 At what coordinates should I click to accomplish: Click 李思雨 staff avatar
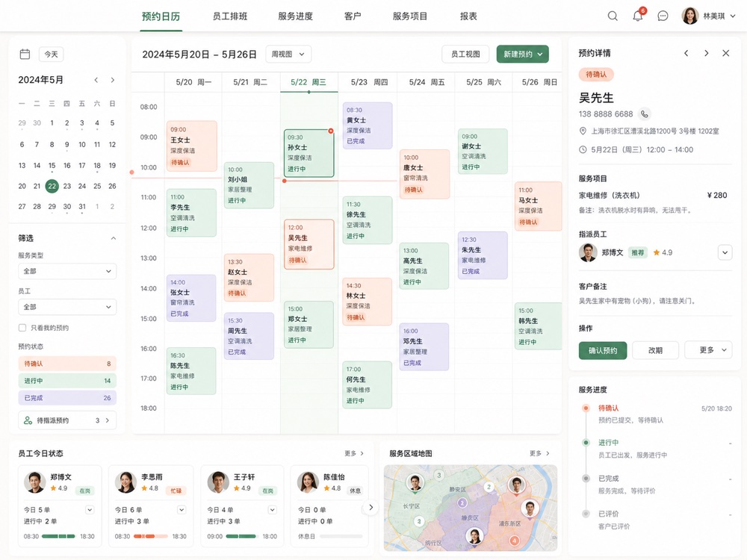(125, 482)
